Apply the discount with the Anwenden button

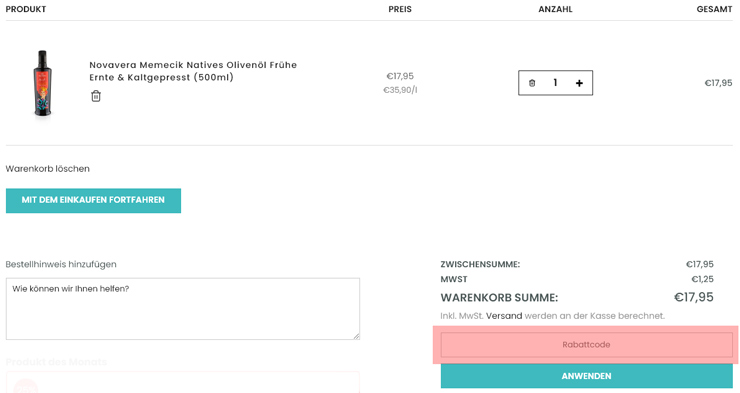point(586,376)
